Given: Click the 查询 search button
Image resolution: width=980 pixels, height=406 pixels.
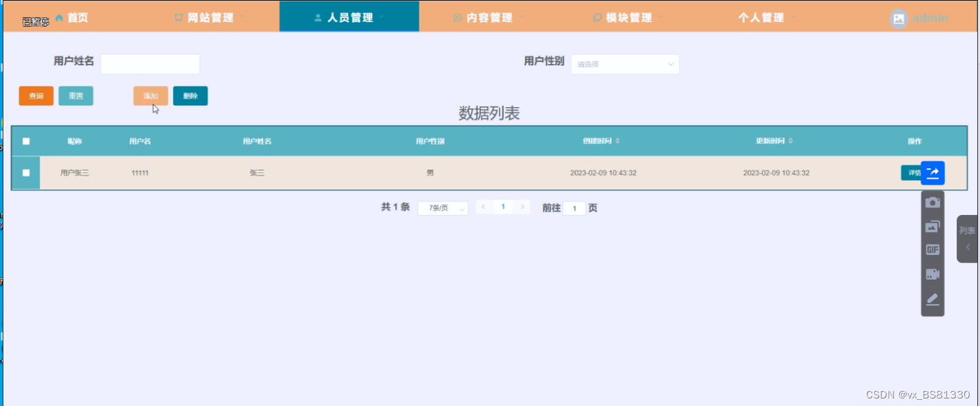Looking at the screenshot, I should 36,96.
